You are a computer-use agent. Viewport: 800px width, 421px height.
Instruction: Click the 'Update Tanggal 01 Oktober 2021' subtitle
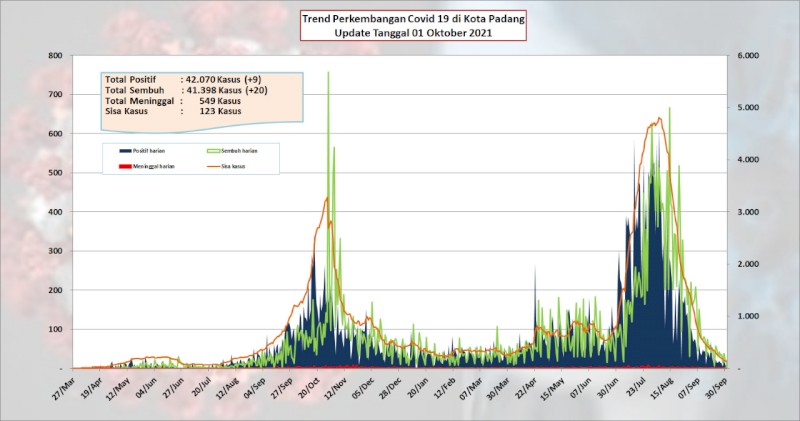[x=413, y=33]
